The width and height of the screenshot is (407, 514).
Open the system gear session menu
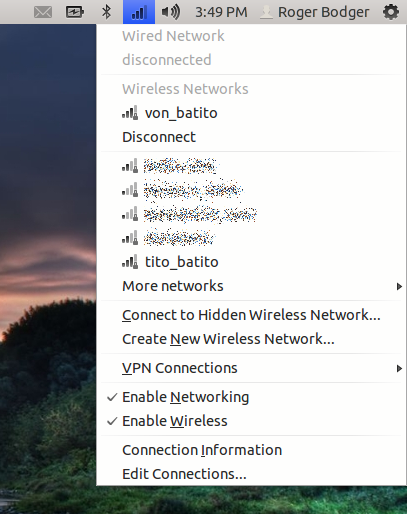click(x=391, y=12)
